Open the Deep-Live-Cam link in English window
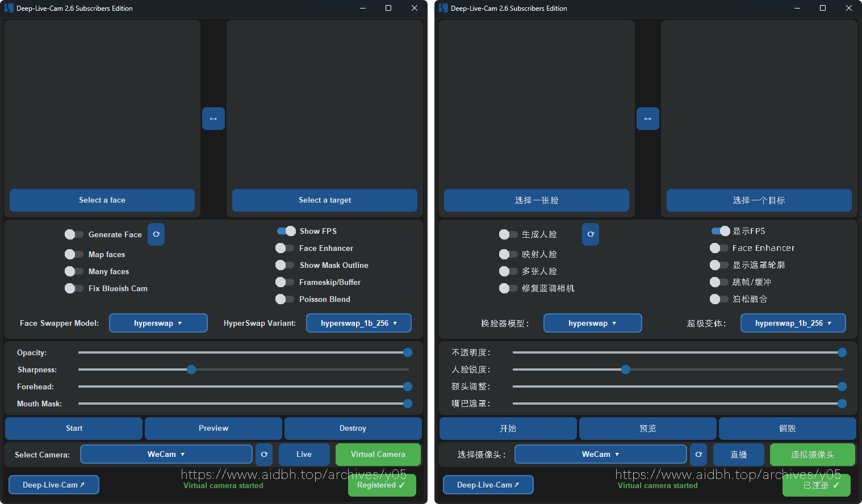The height and width of the screenshot is (504, 862). coord(53,485)
